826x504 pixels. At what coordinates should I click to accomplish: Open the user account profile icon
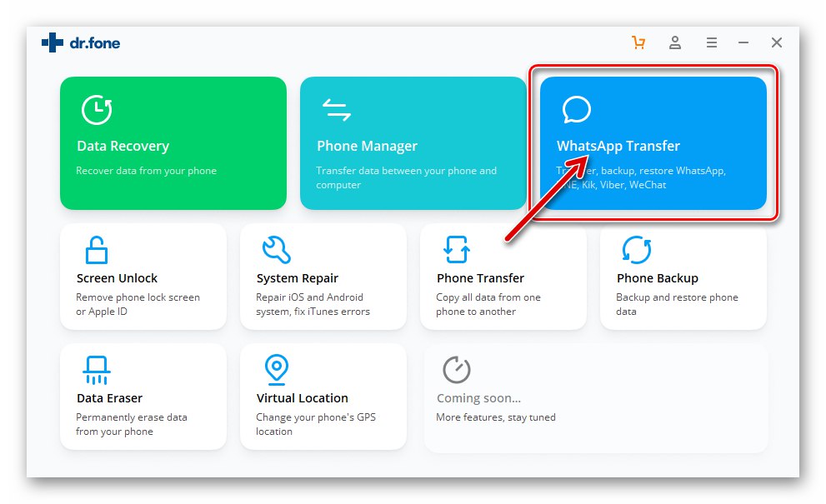675,42
